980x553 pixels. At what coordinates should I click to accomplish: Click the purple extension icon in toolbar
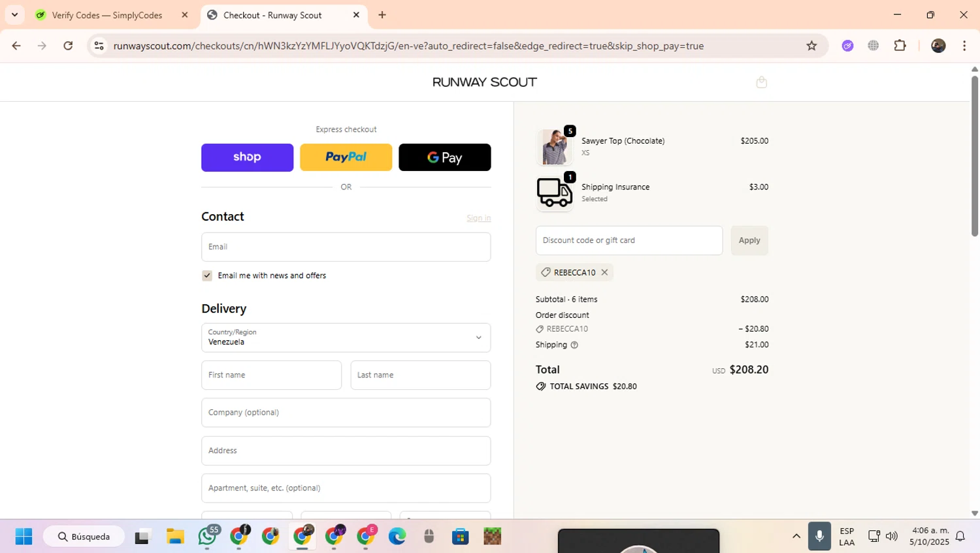(847, 46)
